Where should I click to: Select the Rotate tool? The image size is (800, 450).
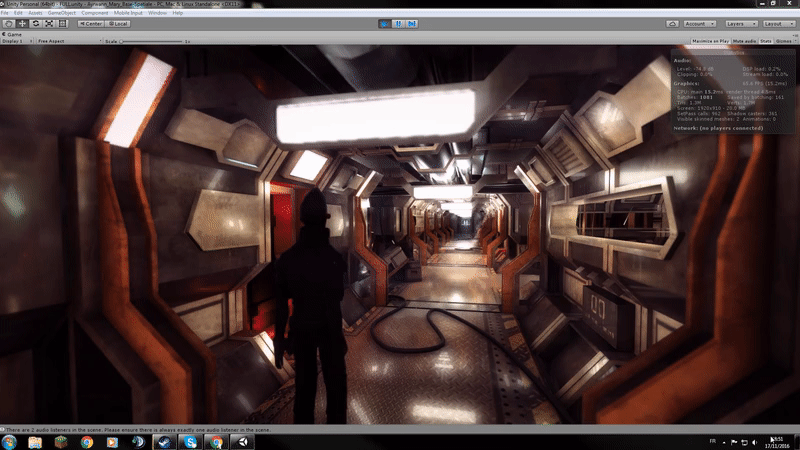point(36,23)
